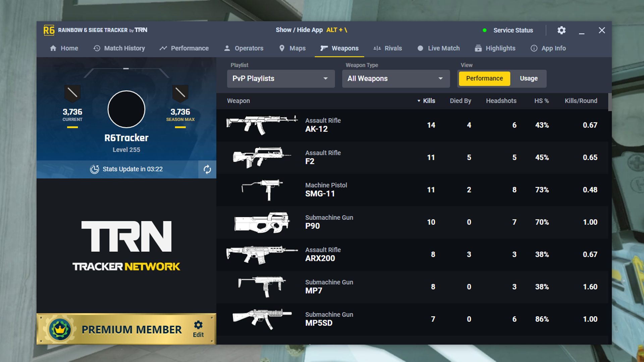The height and width of the screenshot is (362, 644).
Task: Refresh stats with the circular arrows button
Action: (207, 169)
